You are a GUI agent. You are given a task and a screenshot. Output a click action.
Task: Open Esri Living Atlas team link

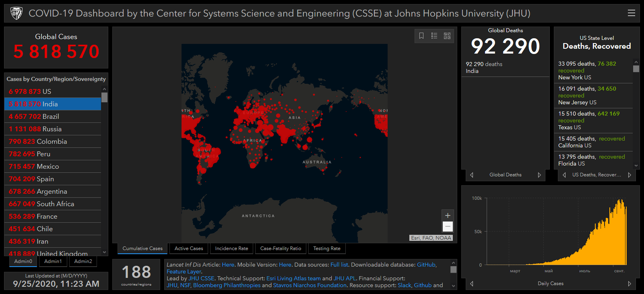(x=293, y=278)
